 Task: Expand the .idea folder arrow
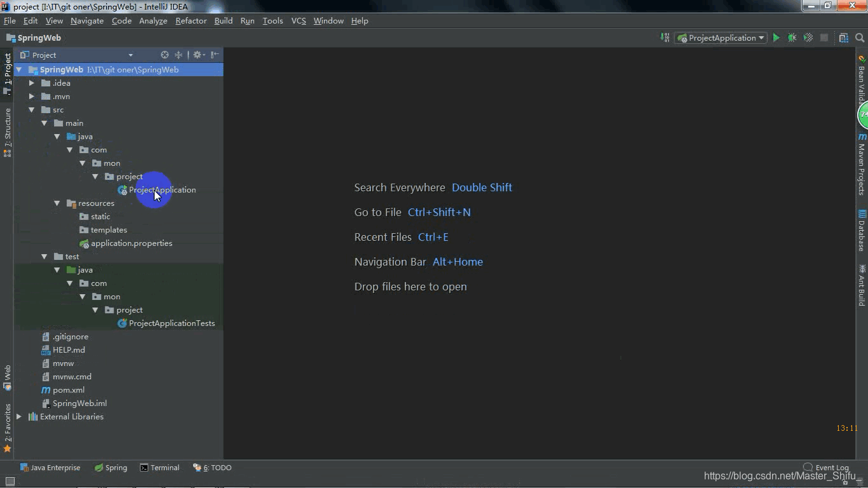pyautogui.click(x=32, y=83)
